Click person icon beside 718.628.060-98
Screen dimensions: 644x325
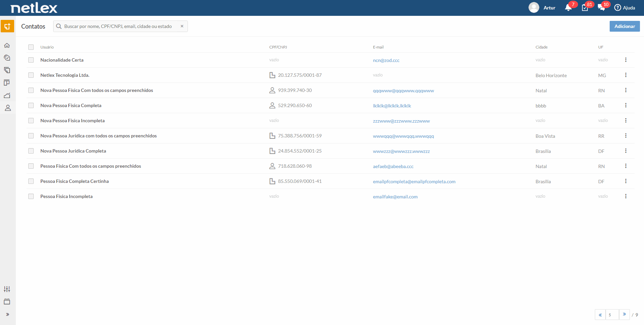coord(272,166)
